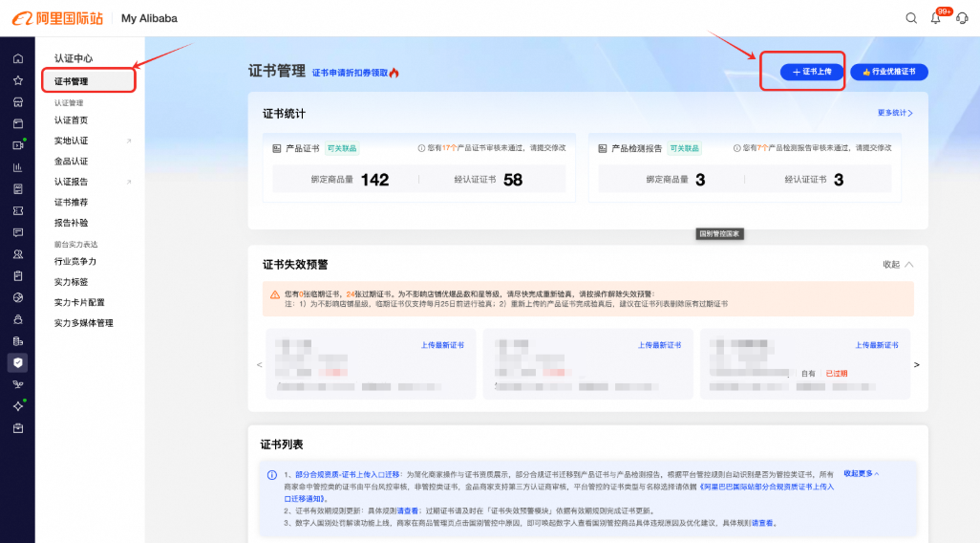Open the sparkle AI icon in rail
The height and width of the screenshot is (543, 980).
(x=18, y=406)
